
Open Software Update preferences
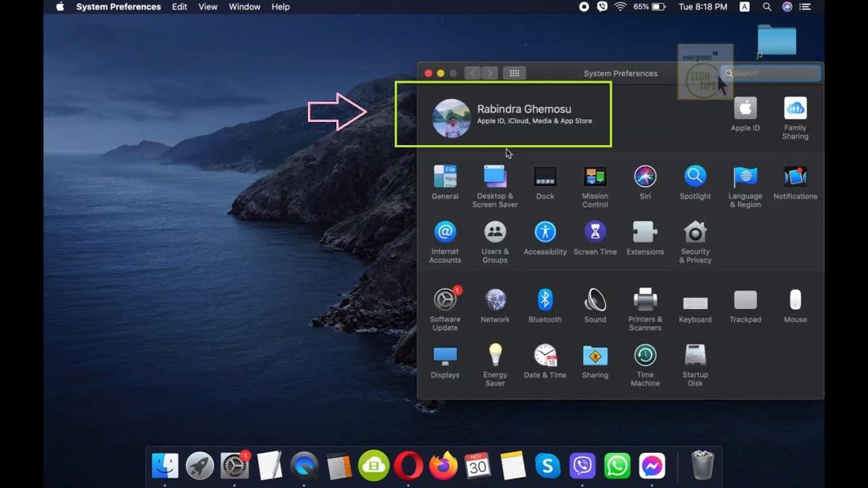tap(445, 308)
